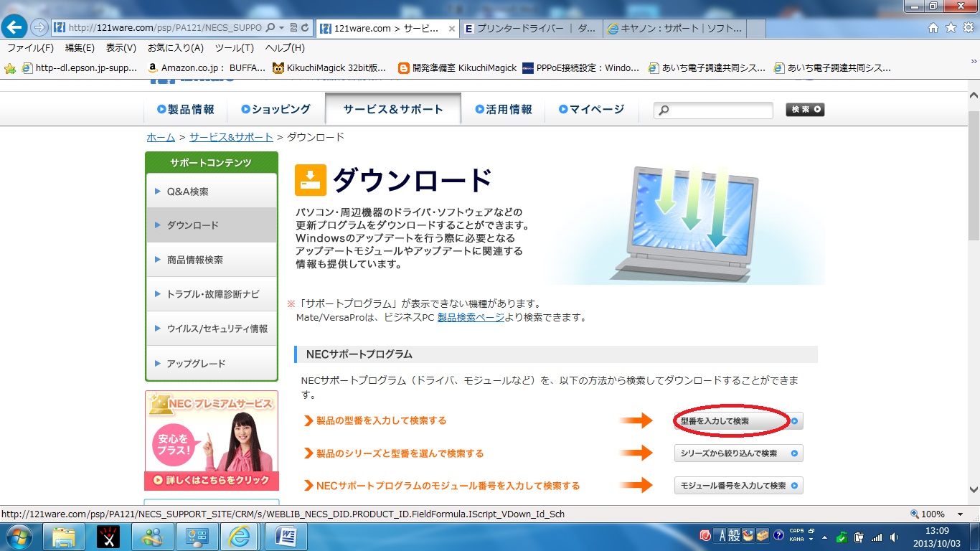Open browser Tools gear icon
This screenshot has width=980, height=551.
click(x=968, y=28)
